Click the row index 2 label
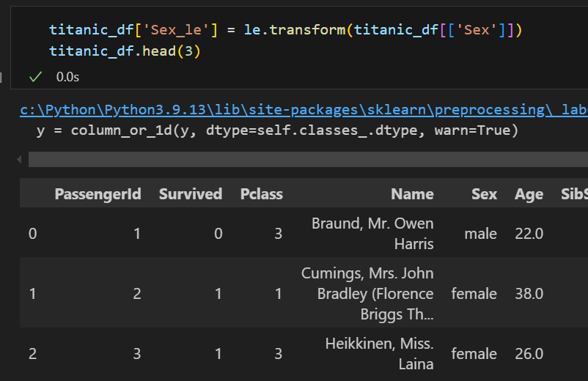This screenshot has height=381, width=588. point(32,354)
